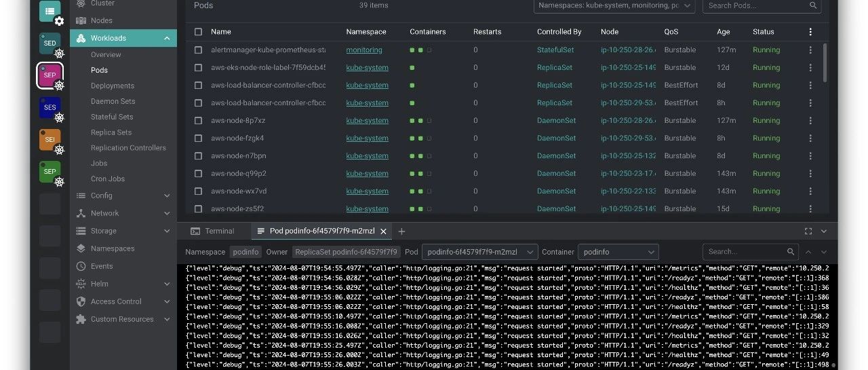The image size is (868, 370).
Task: Click the pods table vertical scrollbar
Action: 825,62
